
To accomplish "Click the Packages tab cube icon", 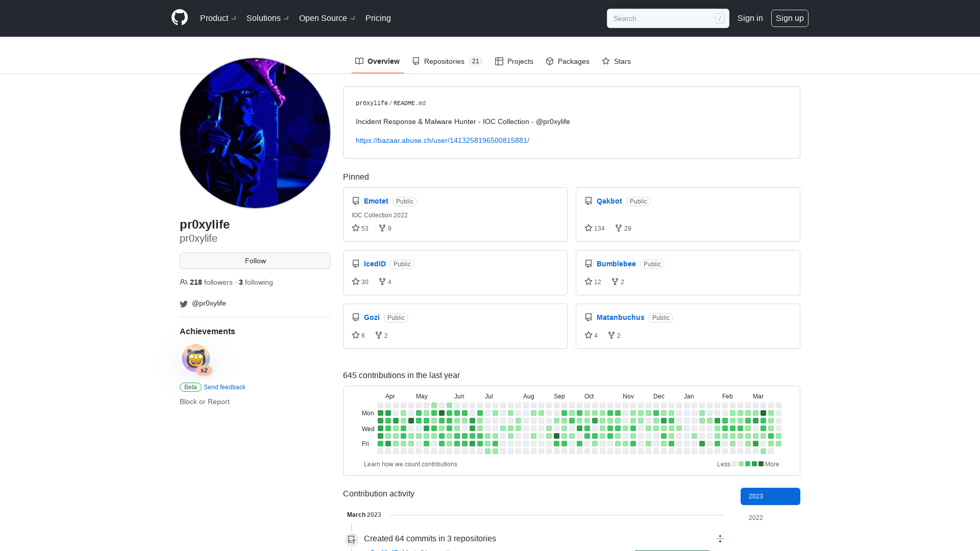I will coord(550,61).
